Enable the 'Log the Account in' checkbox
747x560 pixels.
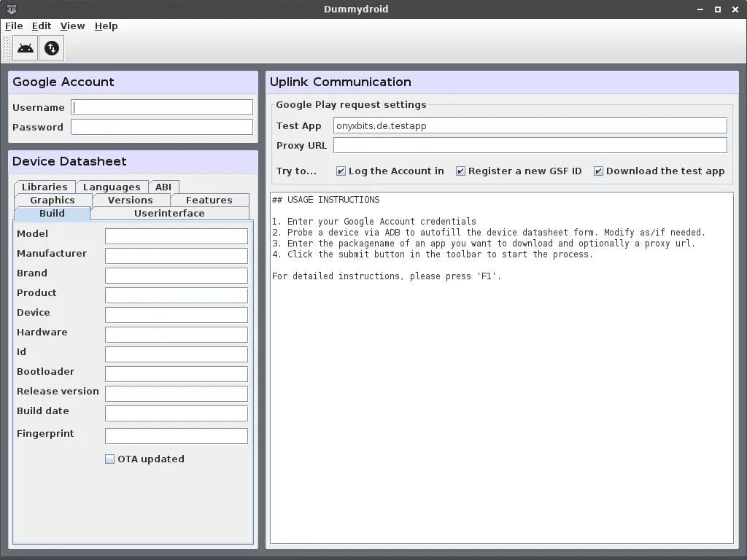click(340, 171)
